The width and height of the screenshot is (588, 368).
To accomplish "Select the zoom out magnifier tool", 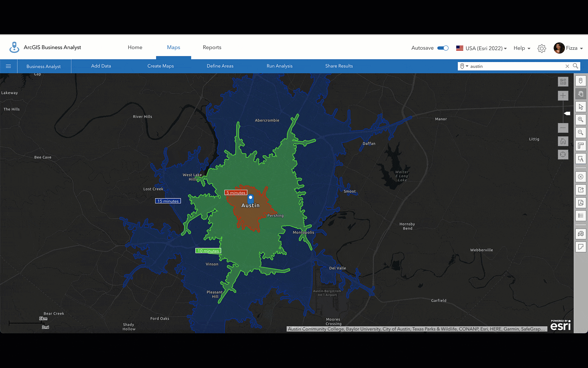I will click(x=581, y=133).
